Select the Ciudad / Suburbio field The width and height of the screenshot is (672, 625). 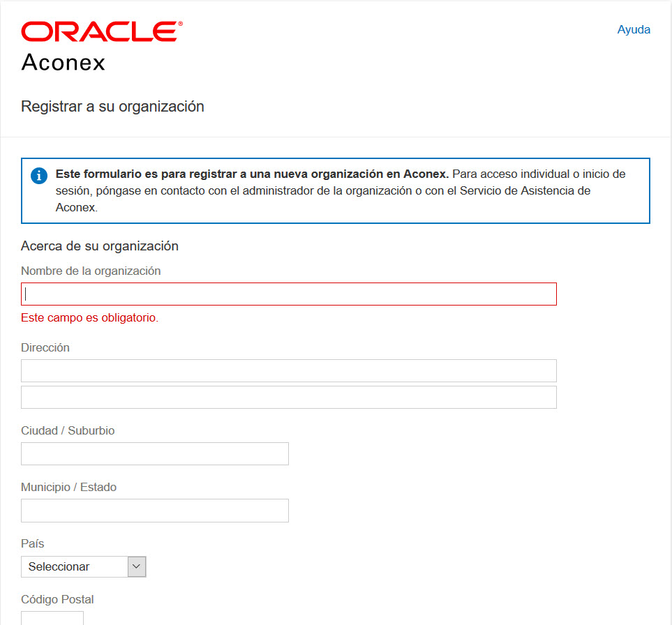coord(155,453)
